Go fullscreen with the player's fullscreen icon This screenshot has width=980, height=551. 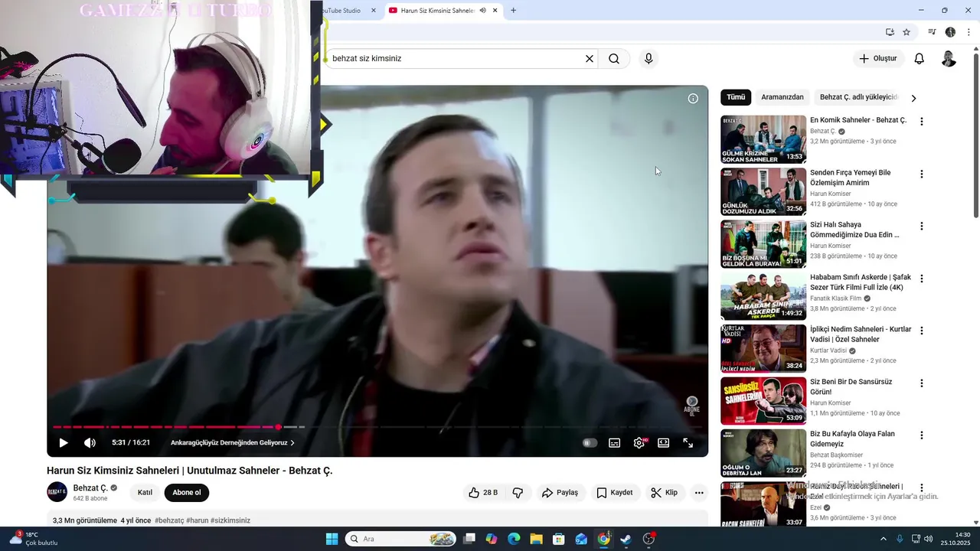pos(688,442)
